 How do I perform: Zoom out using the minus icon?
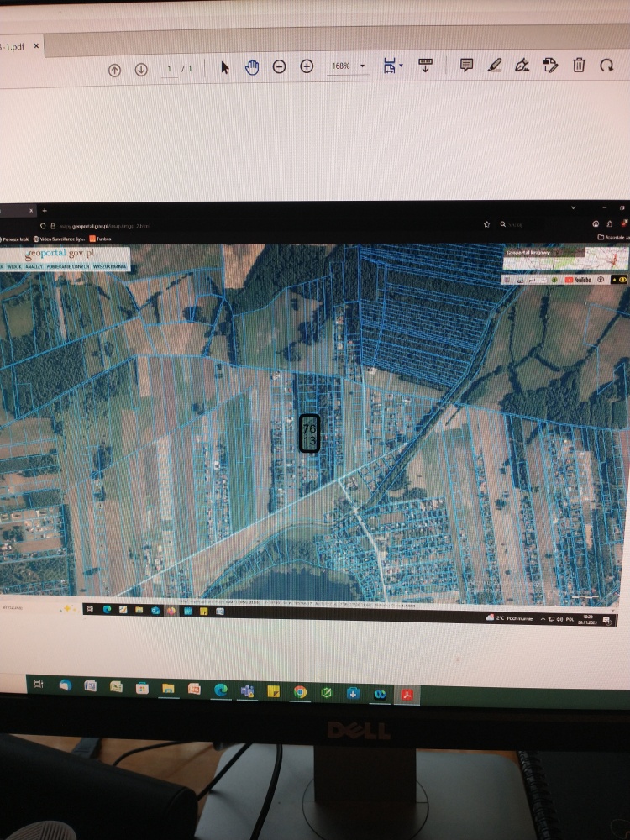click(x=280, y=67)
